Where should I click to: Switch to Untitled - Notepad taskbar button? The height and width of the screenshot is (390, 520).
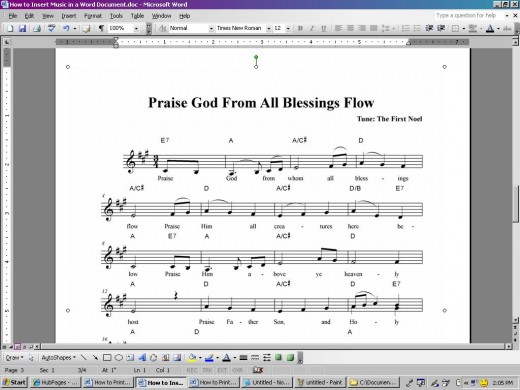click(267, 382)
